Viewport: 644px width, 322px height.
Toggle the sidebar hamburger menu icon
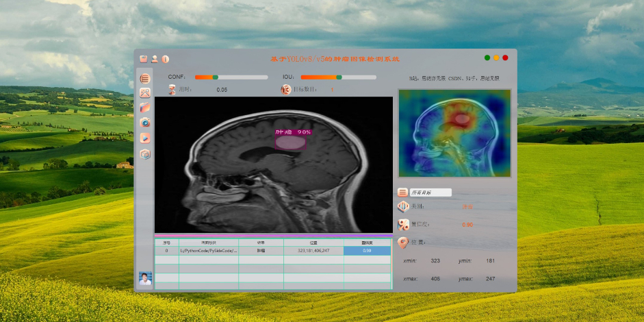click(x=145, y=79)
